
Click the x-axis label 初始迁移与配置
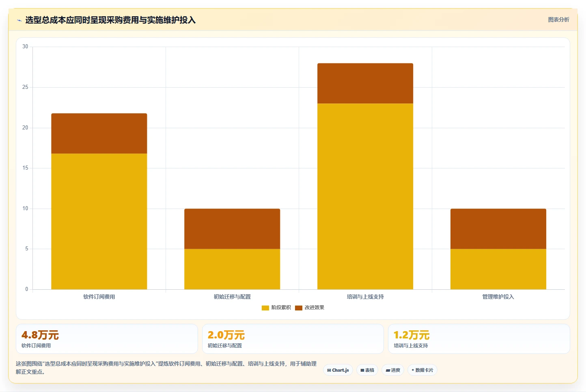click(x=232, y=297)
